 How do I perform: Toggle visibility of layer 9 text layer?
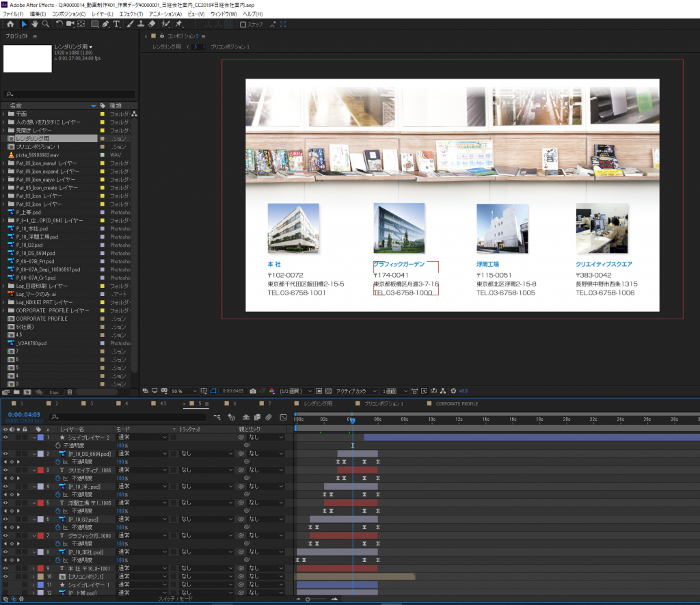click(x=5, y=568)
